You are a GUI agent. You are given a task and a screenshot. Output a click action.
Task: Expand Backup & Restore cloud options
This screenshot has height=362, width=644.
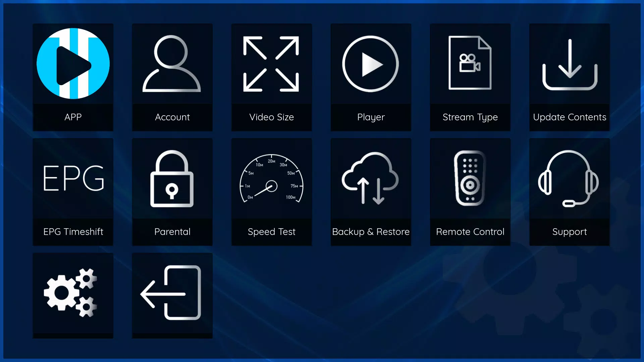(371, 192)
